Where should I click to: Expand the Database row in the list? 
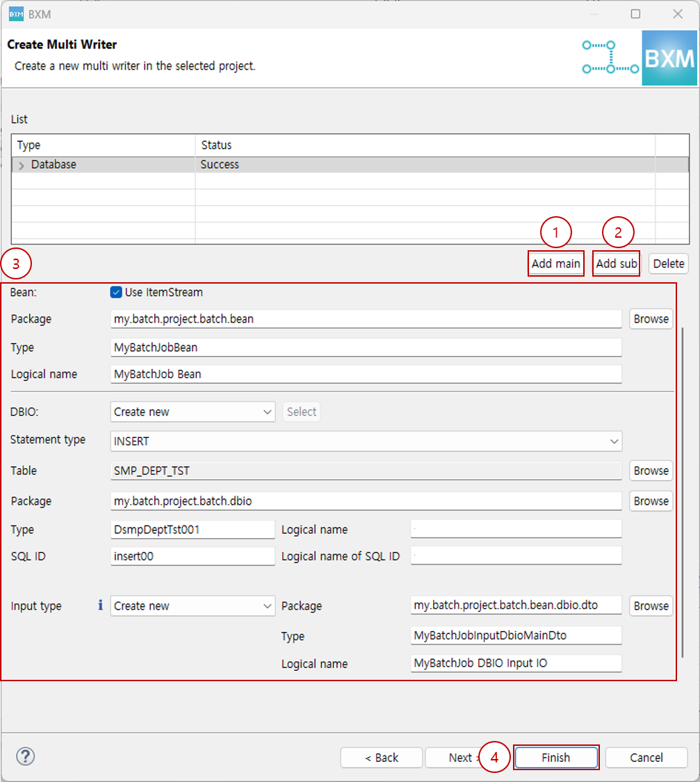click(22, 165)
